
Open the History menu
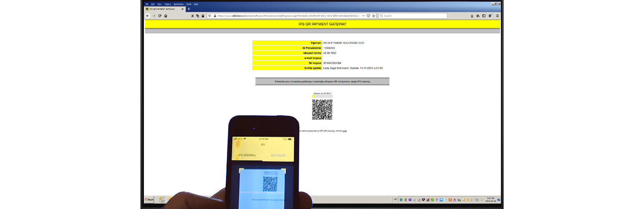tap(168, 4)
